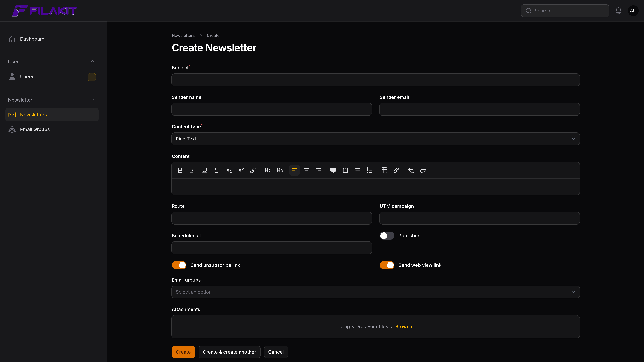The width and height of the screenshot is (644, 362).
Task: Apply H2 heading style
Action: click(268, 170)
